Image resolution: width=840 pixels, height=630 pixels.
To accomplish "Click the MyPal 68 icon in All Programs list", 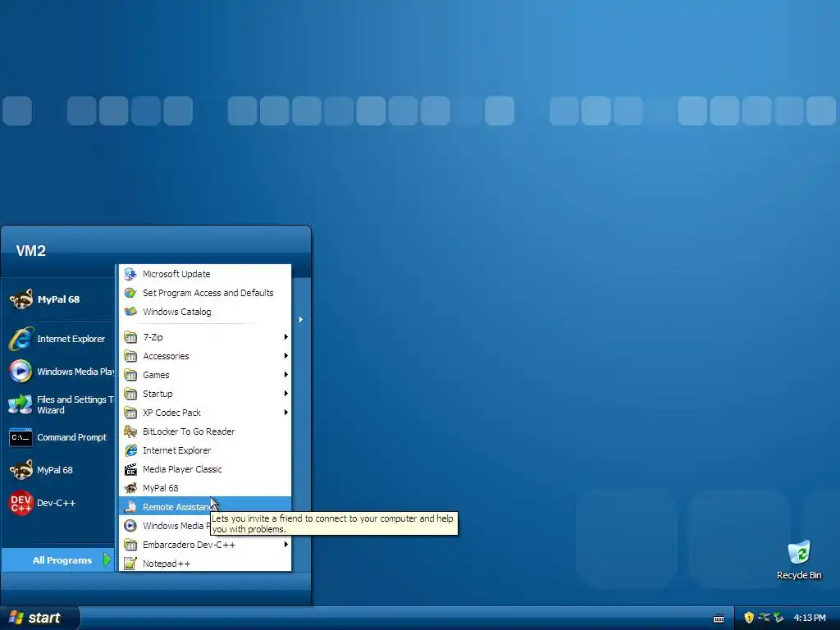I will [x=130, y=487].
